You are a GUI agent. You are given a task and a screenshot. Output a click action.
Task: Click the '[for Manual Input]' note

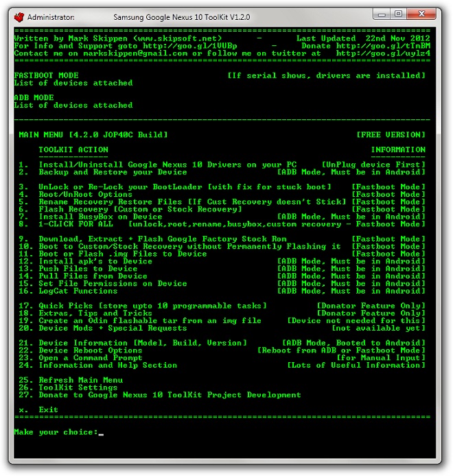[x=381, y=358]
